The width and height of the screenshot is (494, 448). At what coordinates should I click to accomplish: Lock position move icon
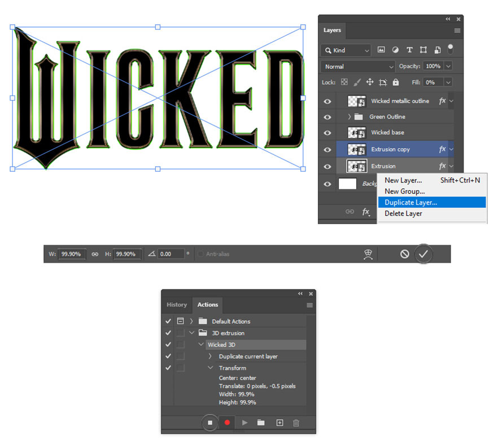tap(370, 82)
